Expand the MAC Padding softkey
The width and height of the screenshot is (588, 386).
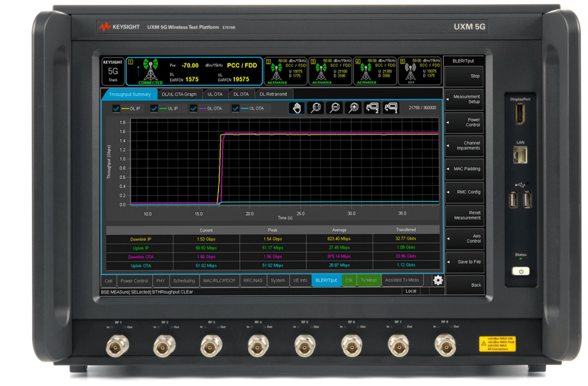click(464, 169)
